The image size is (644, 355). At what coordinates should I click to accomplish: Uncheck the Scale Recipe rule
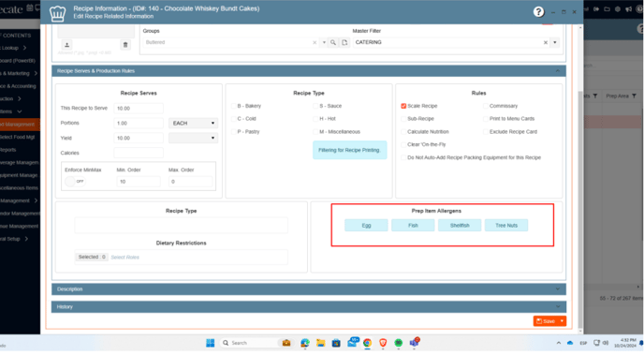click(x=403, y=106)
